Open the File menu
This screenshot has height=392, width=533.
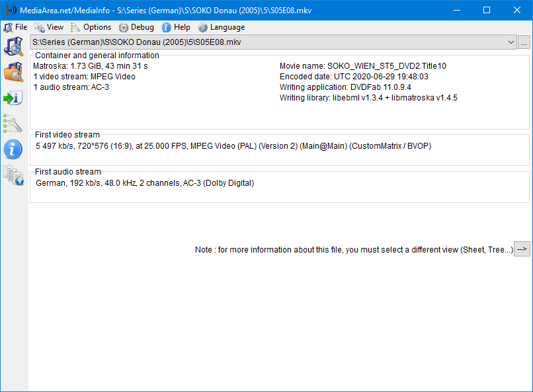click(15, 27)
